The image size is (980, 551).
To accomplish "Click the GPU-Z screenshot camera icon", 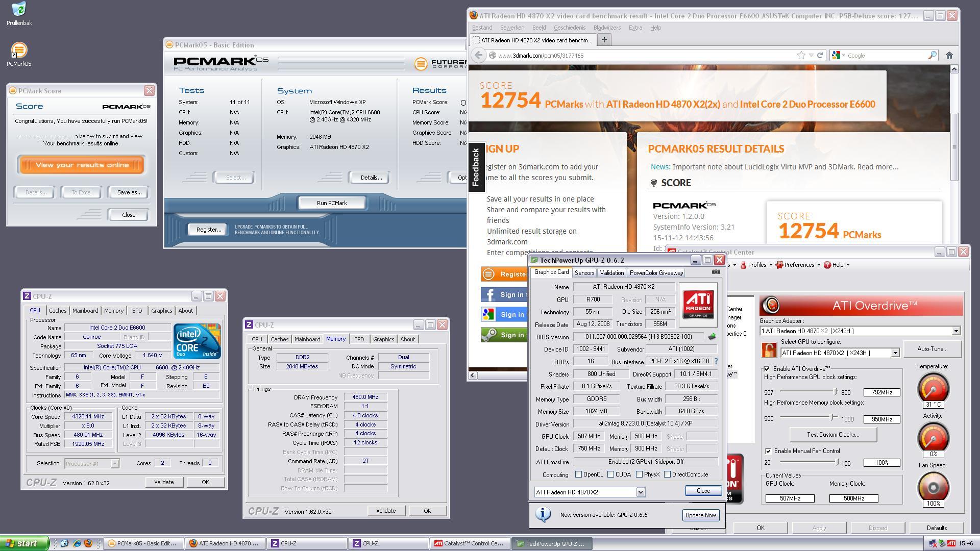I will (x=716, y=272).
